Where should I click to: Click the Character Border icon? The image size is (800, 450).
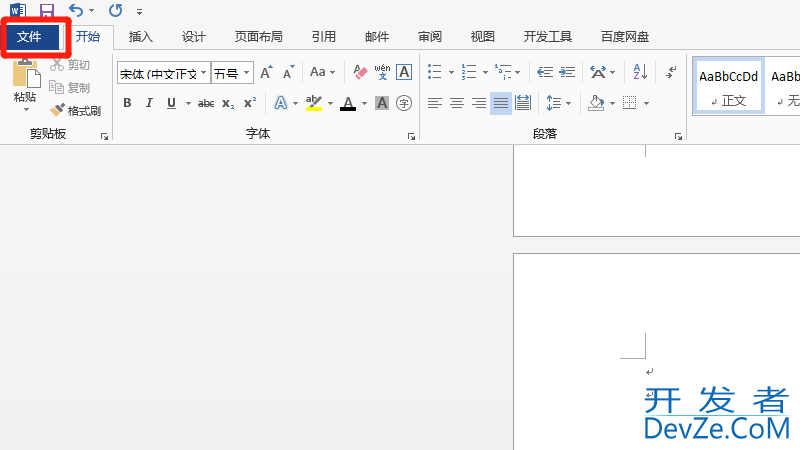click(404, 72)
